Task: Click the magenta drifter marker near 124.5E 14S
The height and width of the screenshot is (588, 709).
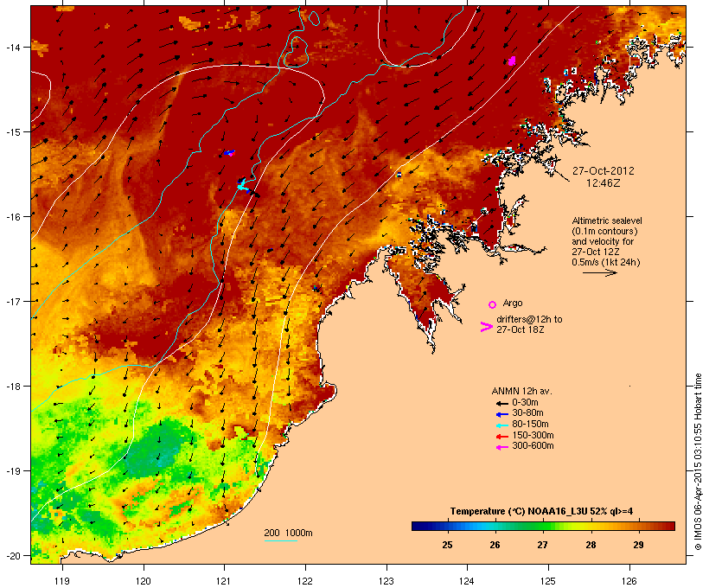Action: (512, 61)
